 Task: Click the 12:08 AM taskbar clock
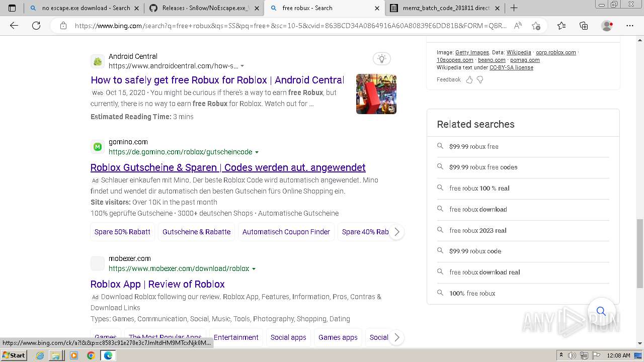tap(618, 355)
